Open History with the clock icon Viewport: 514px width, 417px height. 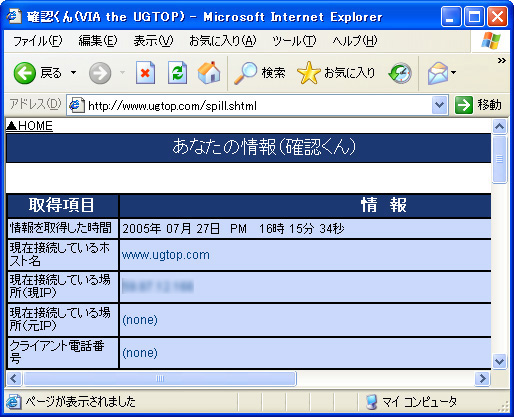[400, 73]
